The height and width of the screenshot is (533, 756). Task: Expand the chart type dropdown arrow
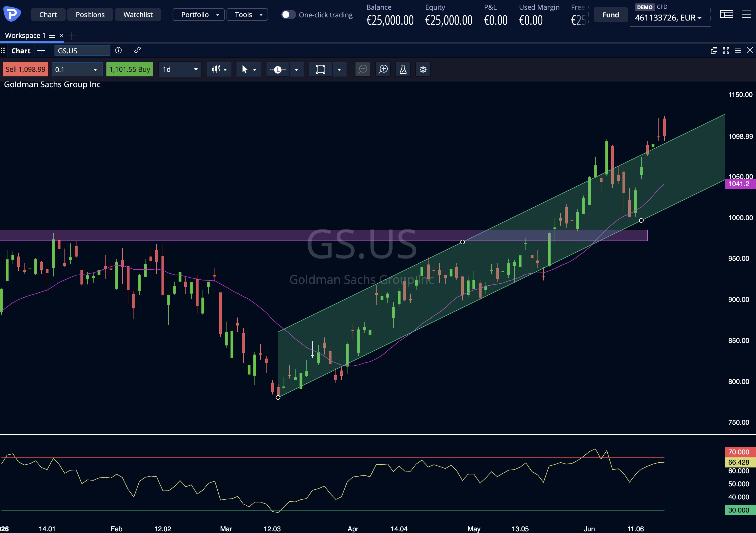225,70
